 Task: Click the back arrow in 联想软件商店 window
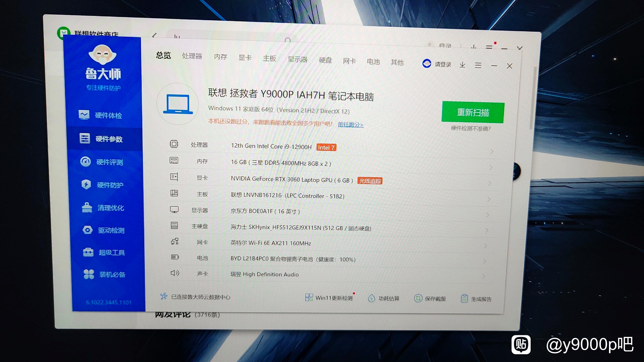(x=154, y=35)
